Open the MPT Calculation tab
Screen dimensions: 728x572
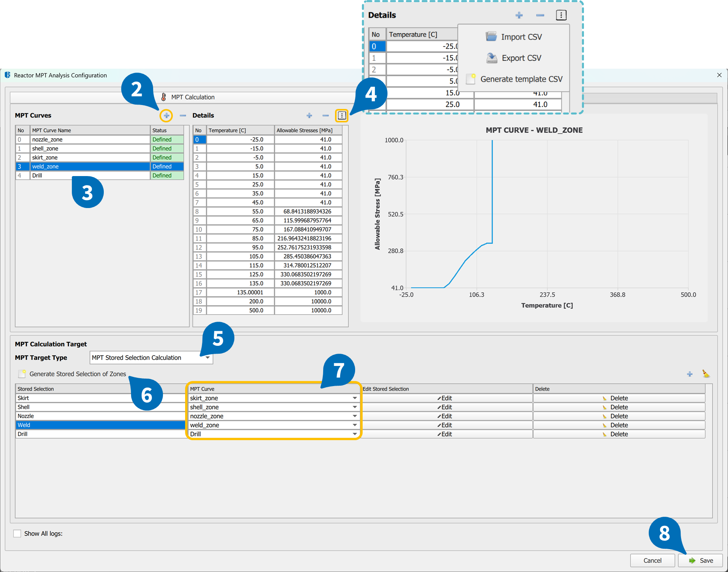pyautogui.click(x=188, y=97)
